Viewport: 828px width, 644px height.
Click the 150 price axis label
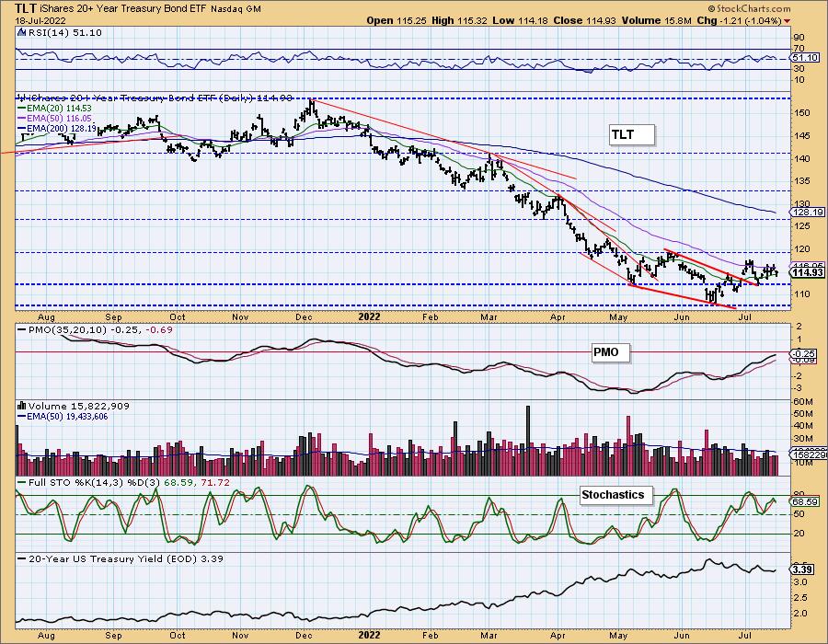(801, 113)
